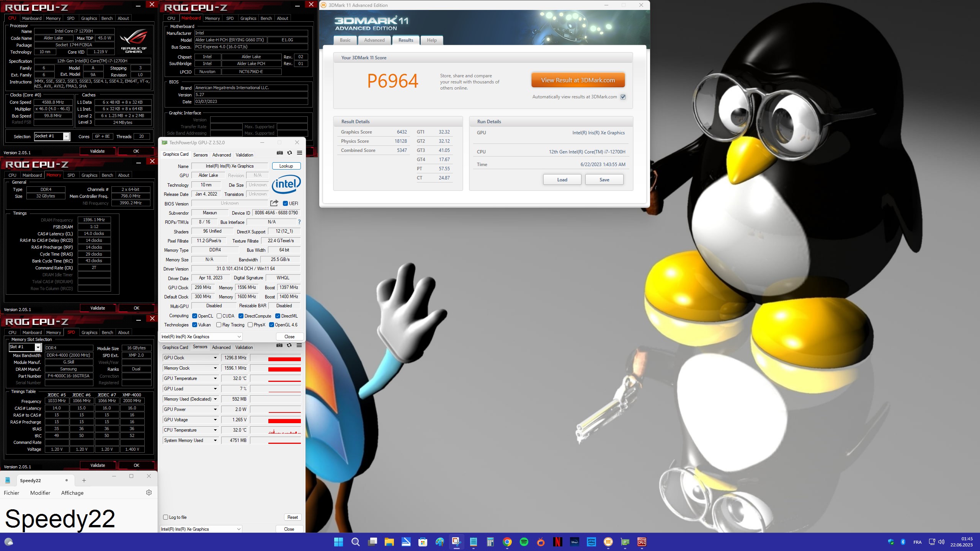Open hamburger menu in GPU-Z Graphics Card window

pos(299,153)
